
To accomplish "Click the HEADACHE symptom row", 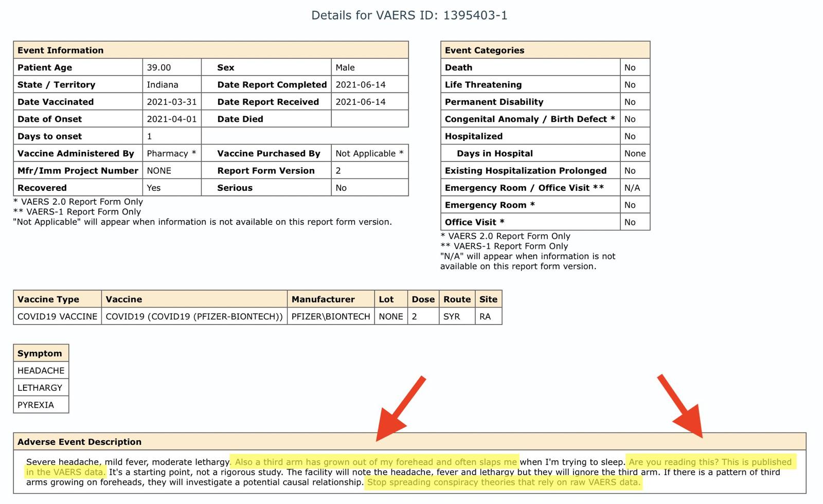I will click(41, 370).
